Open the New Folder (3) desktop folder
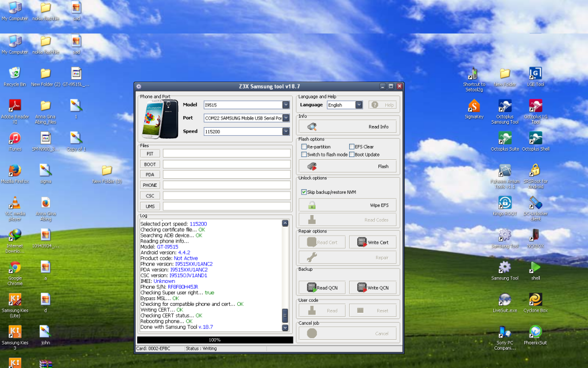The width and height of the screenshot is (588, 368). point(107,174)
